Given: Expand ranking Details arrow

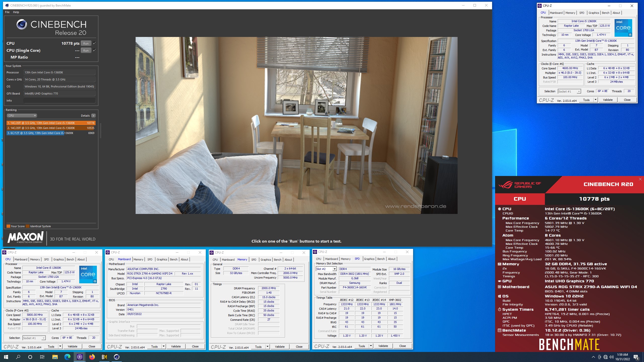Looking at the screenshot, I should (94, 116).
